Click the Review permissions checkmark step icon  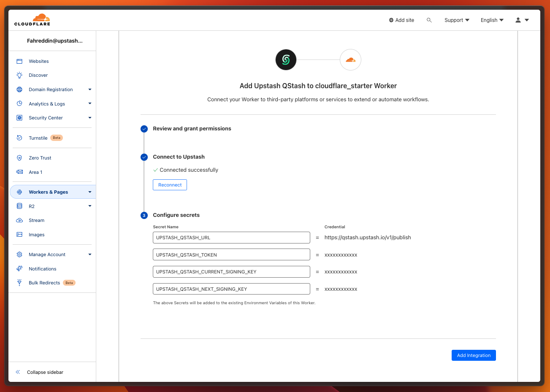(x=144, y=129)
